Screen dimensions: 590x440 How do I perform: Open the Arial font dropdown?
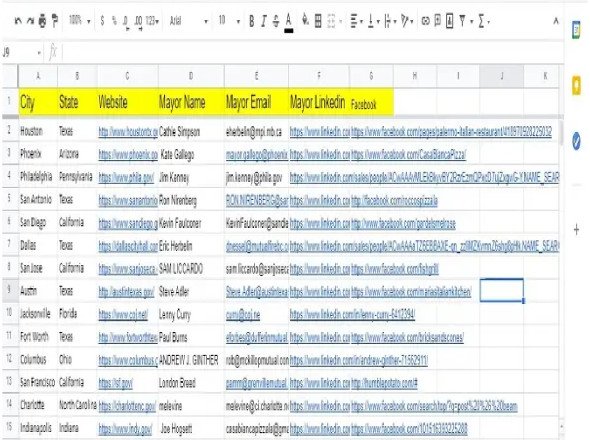coord(189,21)
